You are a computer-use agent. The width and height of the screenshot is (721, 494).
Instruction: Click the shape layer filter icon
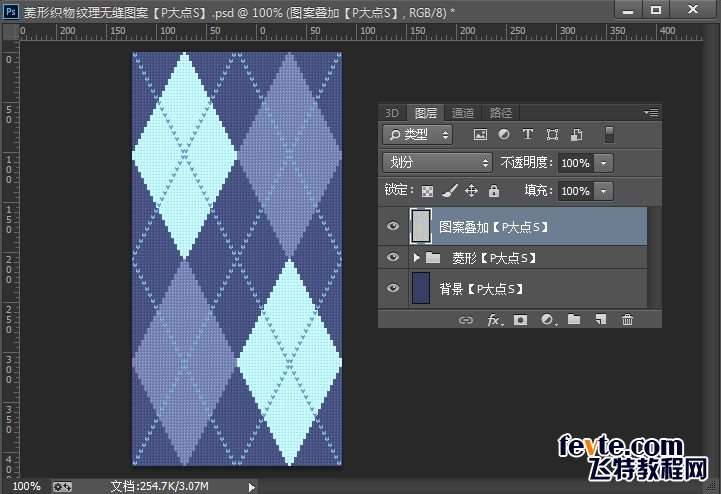[x=552, y=135]
